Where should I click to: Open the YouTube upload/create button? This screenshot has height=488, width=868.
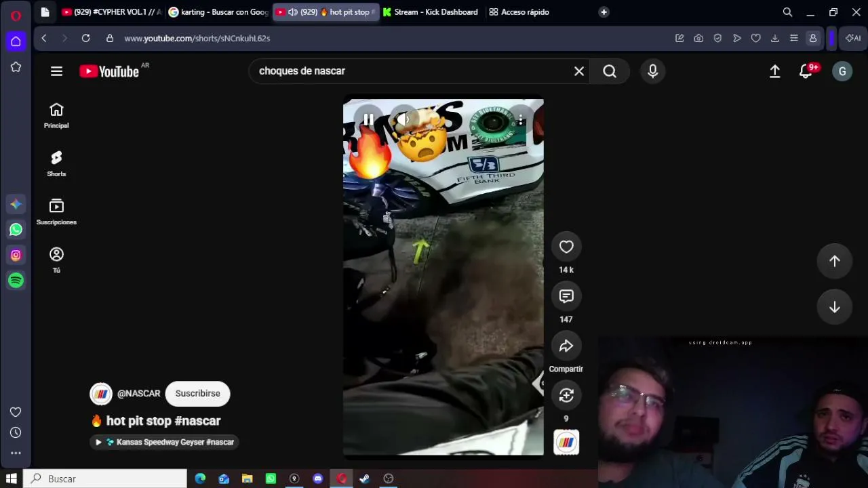click(774, 71)
